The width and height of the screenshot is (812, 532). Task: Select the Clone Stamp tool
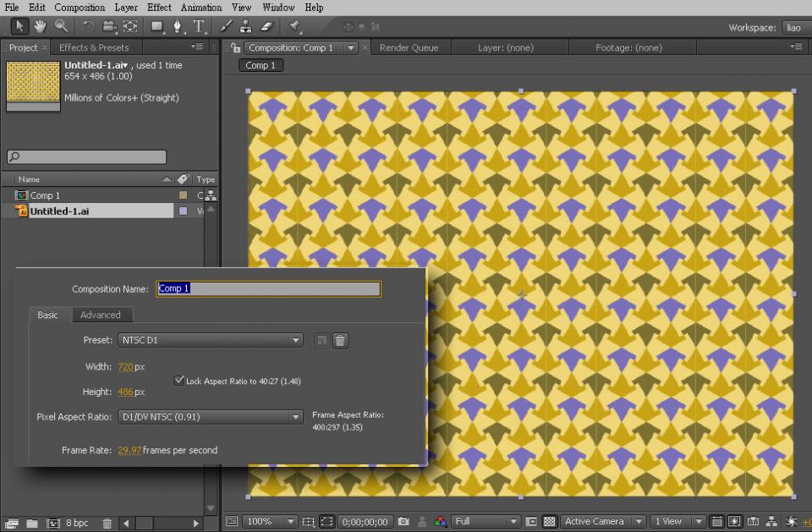pyautogui.click(x=245, y=26)
